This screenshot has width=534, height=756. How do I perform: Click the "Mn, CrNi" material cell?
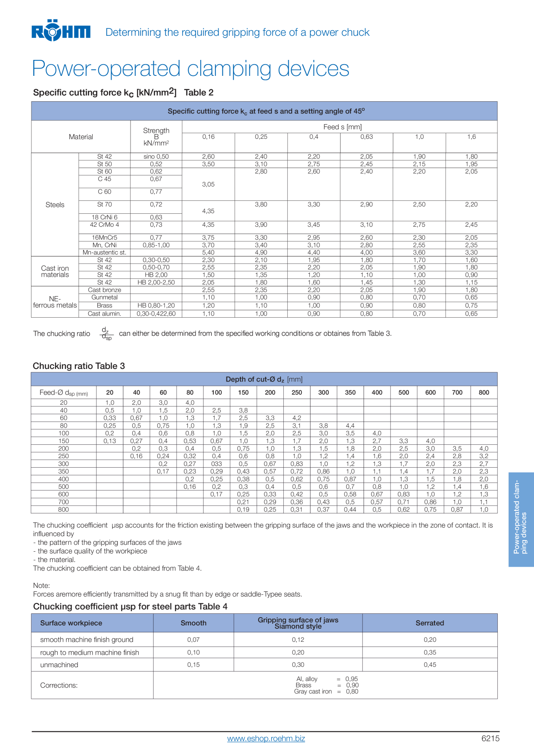tap(105, 245)
